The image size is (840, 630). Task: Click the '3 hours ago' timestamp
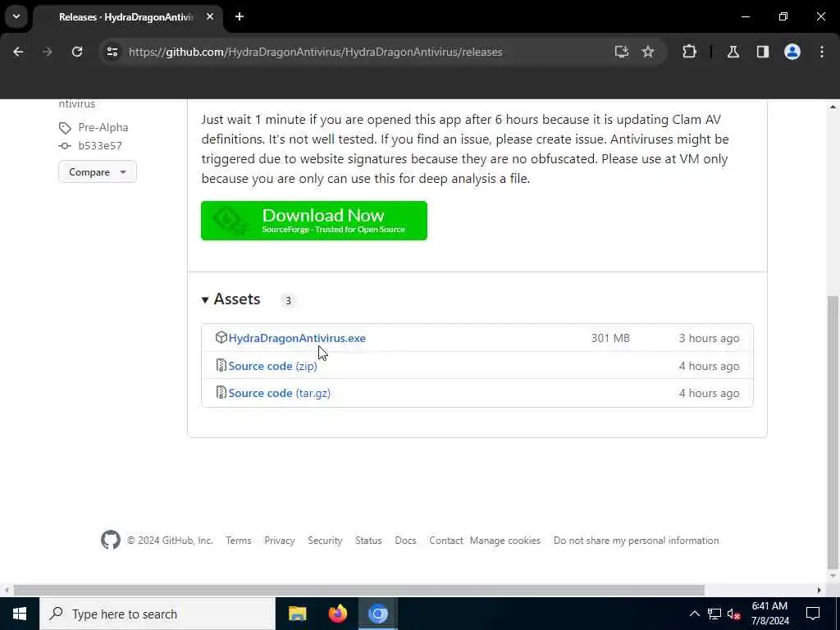pyautogui.click(x=709, y=338)
